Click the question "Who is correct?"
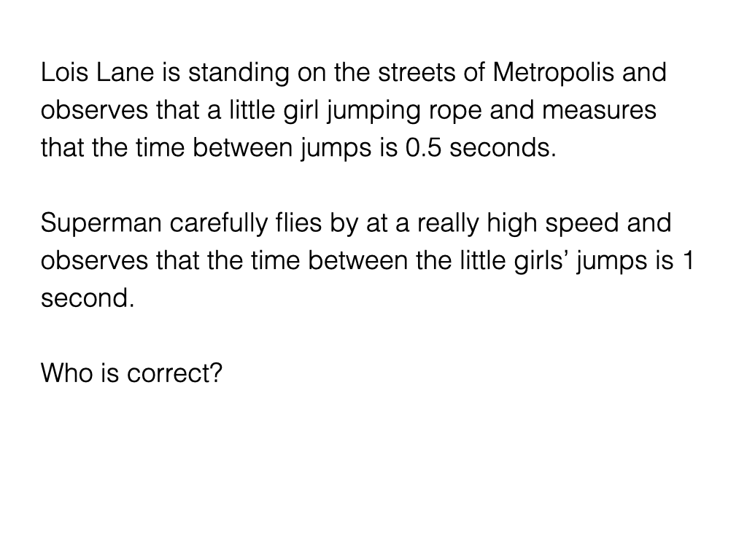This screenshot has width=747, height=560. pyautogui.click(x=131, y=373)
